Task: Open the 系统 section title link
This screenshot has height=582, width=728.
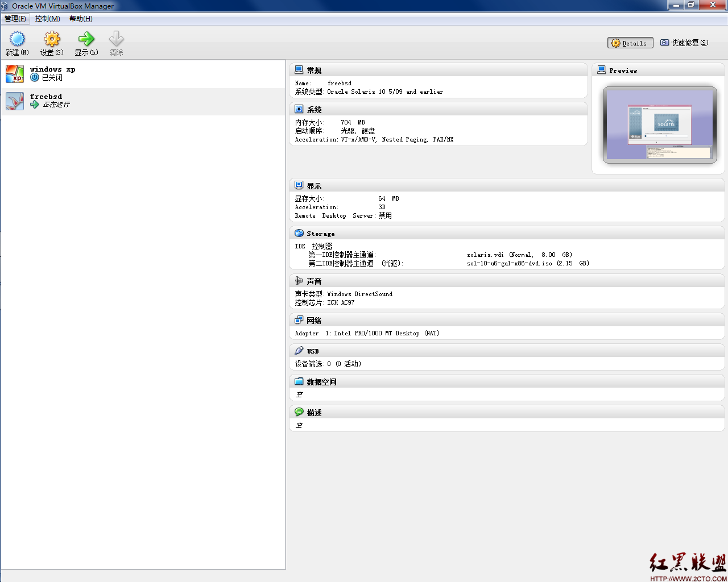Action: pos(314,110)
